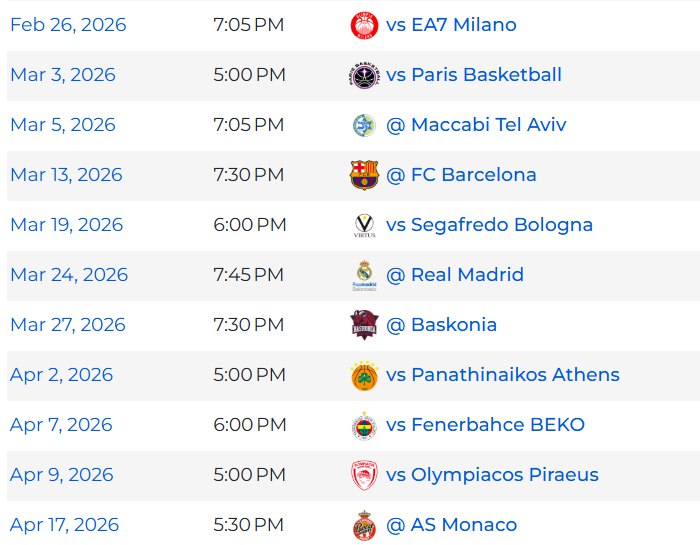700x545 pixels.
Task: Open the @ Maccabi Tel Aviv matchup link
Action: pyautogui.click(x=476, y=125)
